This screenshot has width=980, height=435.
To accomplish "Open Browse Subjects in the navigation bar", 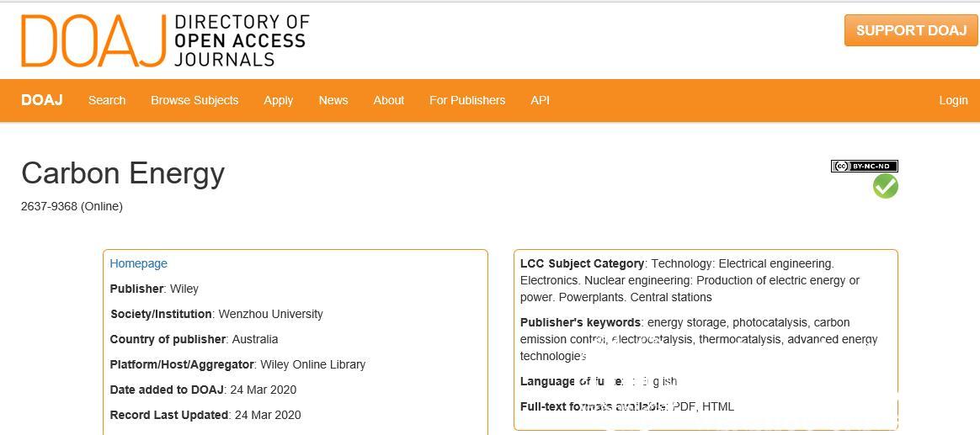I will point(194,100).
